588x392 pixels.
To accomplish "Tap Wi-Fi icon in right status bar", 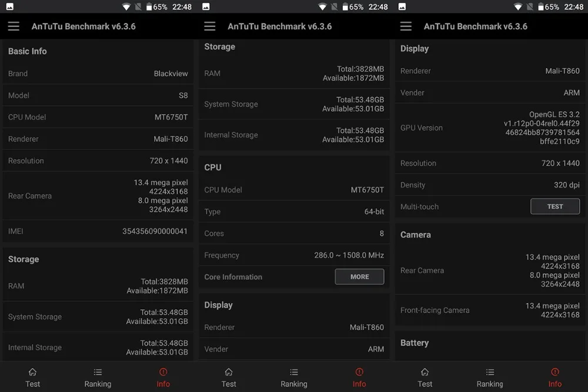I will [518, 6].
